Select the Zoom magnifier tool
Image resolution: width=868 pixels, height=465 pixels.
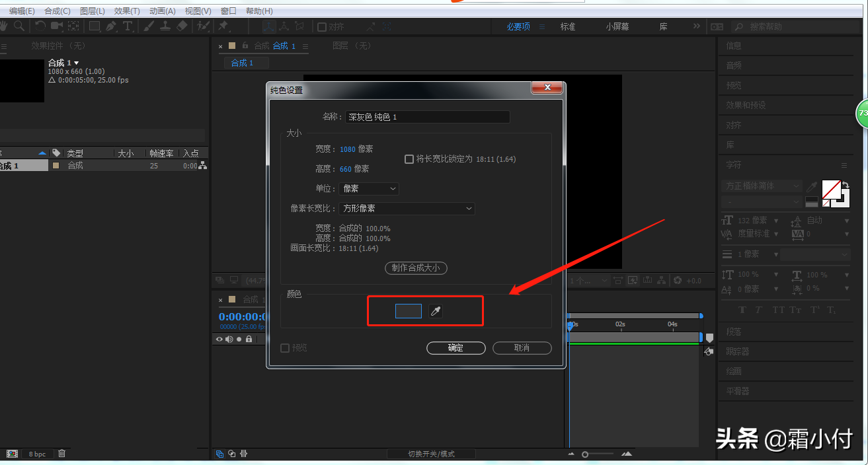19,26
